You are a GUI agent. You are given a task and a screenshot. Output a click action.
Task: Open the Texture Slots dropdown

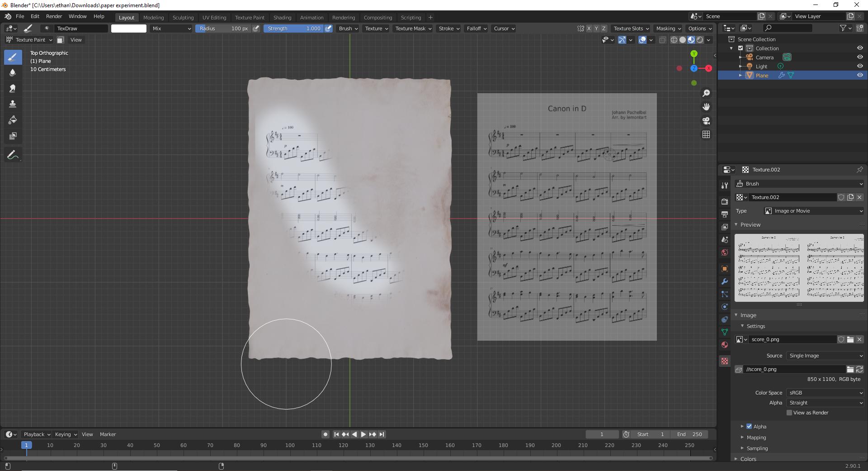click(x=631, y=29)
